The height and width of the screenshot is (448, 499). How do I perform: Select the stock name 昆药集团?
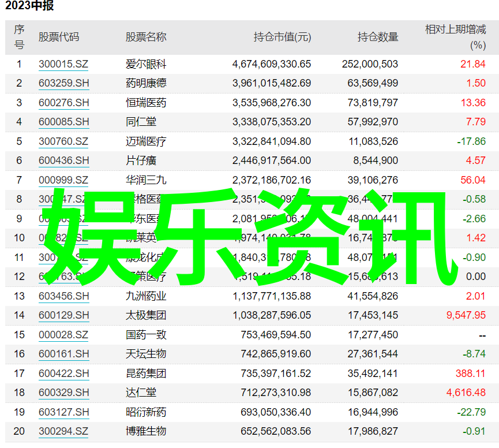point(146,374)
